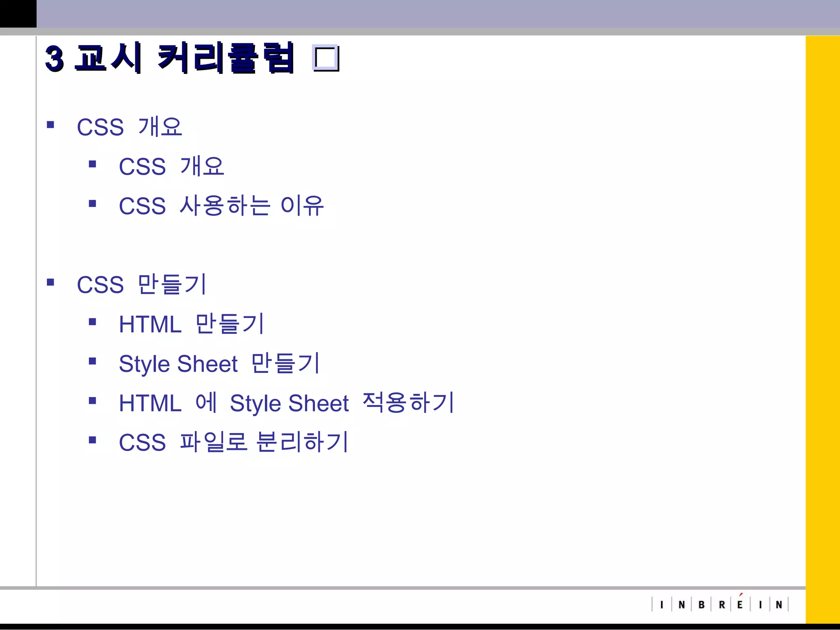
Task: Click the line 'CSS 파일로 분리하기'
Action: pyautogui.click(x=234, y=442)
